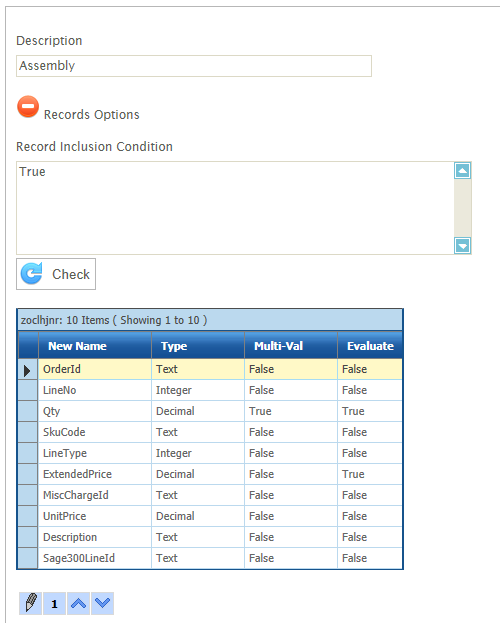Click the Description input field containing Assembly

click(194, 66)
